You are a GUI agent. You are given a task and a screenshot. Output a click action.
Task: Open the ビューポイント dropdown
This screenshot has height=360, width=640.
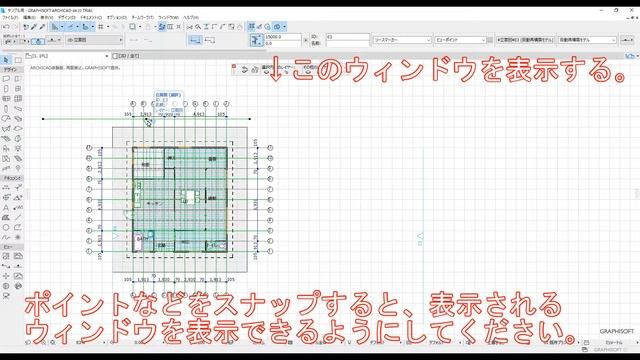pyautogui.click(x=460, y=40)
